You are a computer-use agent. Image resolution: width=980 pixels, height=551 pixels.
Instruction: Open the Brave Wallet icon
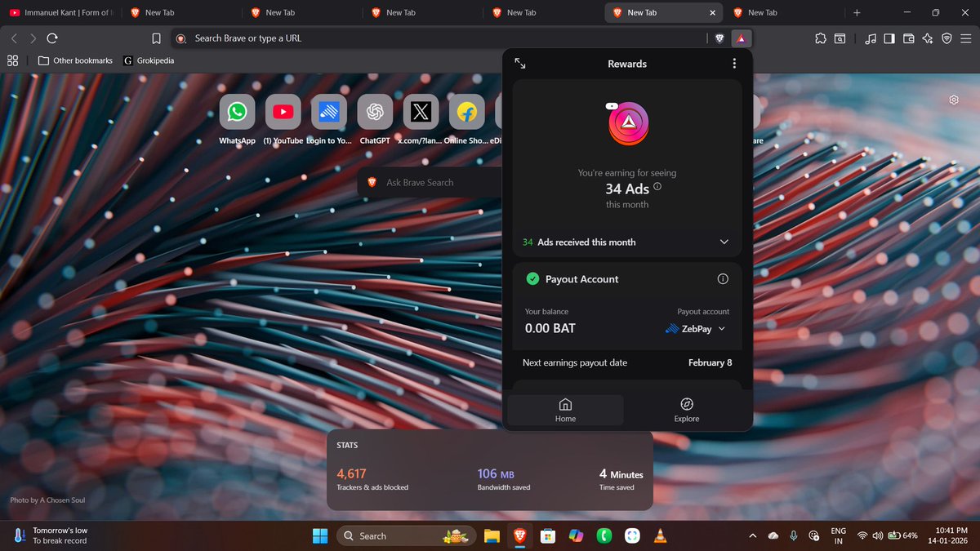pos(908,38)
